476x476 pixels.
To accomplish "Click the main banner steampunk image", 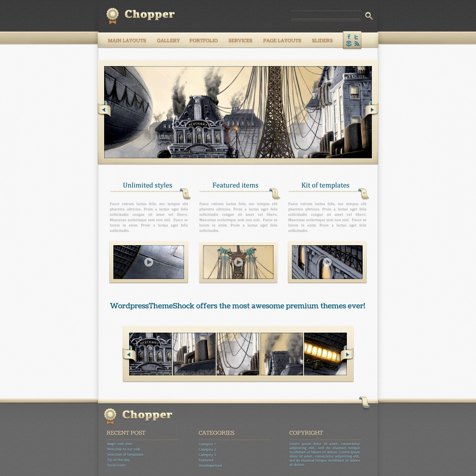I will 238,112.
